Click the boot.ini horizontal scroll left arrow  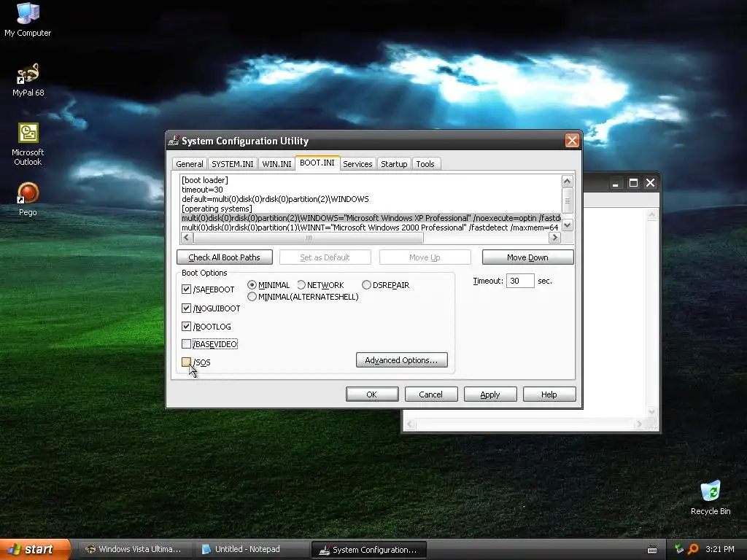click(187, 237)
